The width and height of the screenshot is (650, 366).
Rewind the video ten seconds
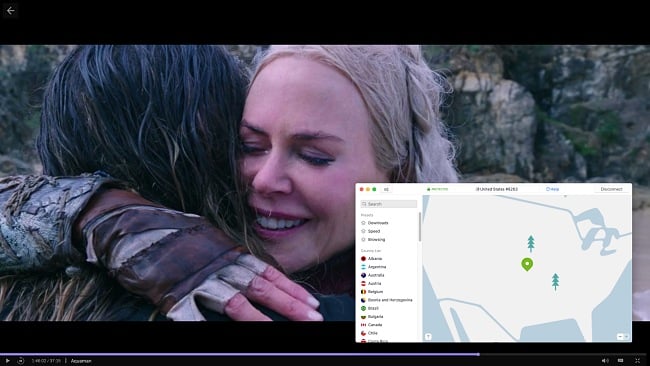[x=20, y=361]
